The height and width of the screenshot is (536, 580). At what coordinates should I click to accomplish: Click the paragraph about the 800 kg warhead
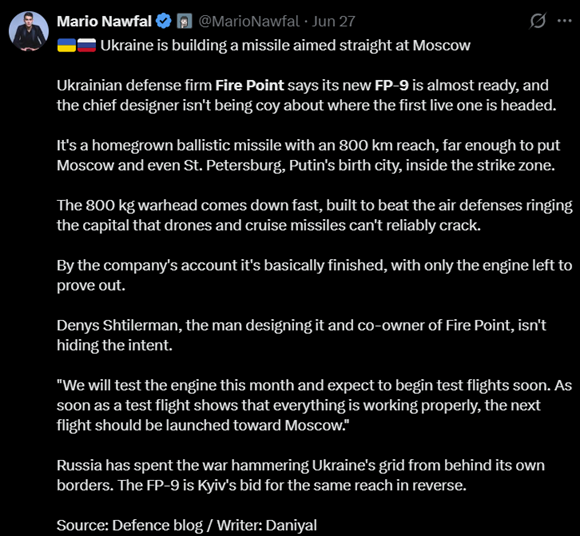coord(314,215)
